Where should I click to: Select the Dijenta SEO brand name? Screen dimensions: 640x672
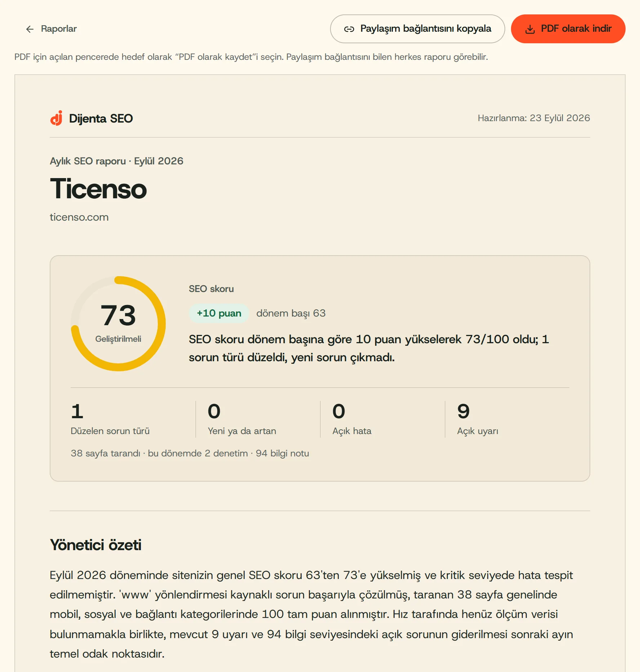click(101, 118)
